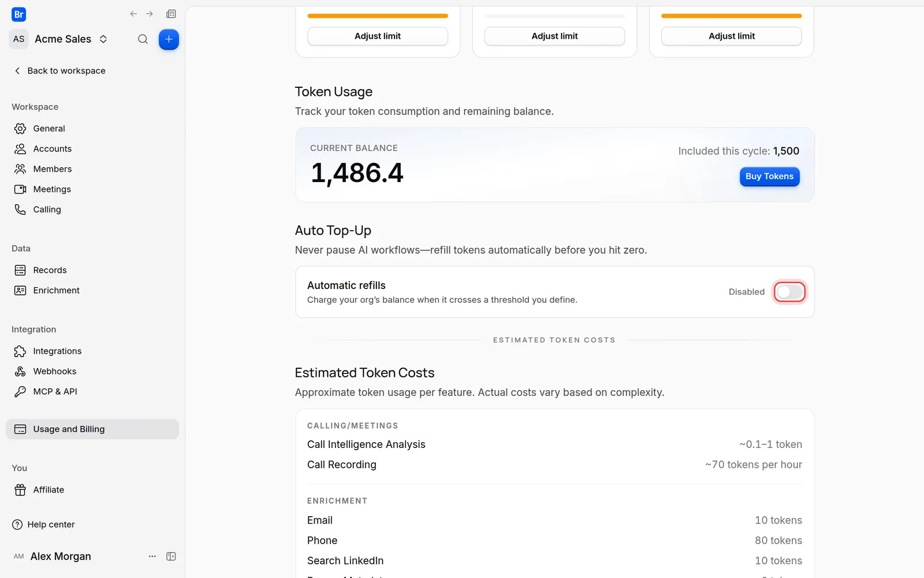
Task: Collapse the sidebar with the bottom panel icon
Action: pos(171,556)
